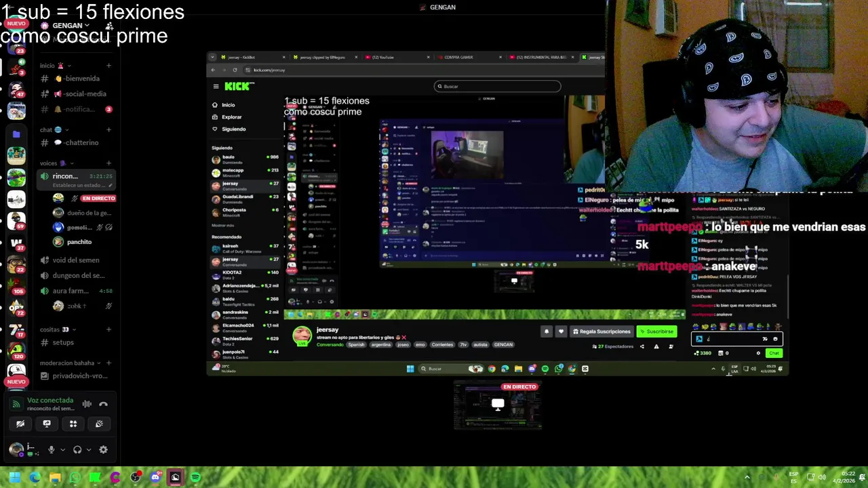Open WhatsApp from taskbar
This screenshot has width=868, height=488.
tap(75, 477)
